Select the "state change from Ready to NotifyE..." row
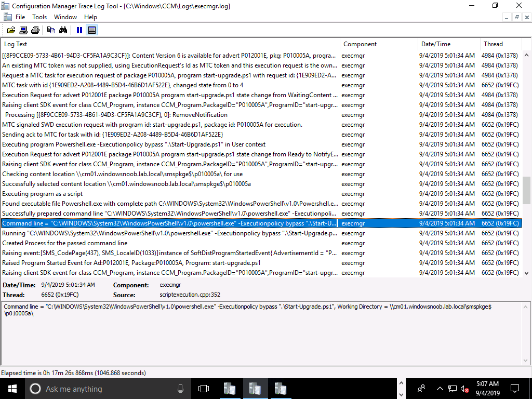Screen dimensions: 532x399 click(x=261, y=154)
